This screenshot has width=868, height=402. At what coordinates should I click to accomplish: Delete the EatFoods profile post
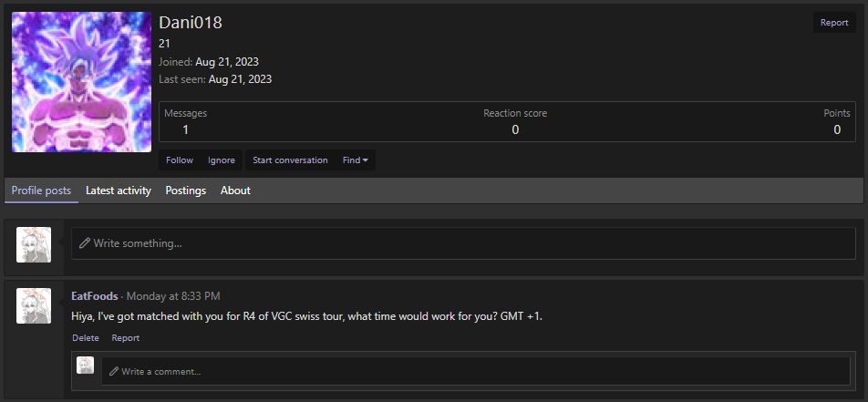pos(86,338)
